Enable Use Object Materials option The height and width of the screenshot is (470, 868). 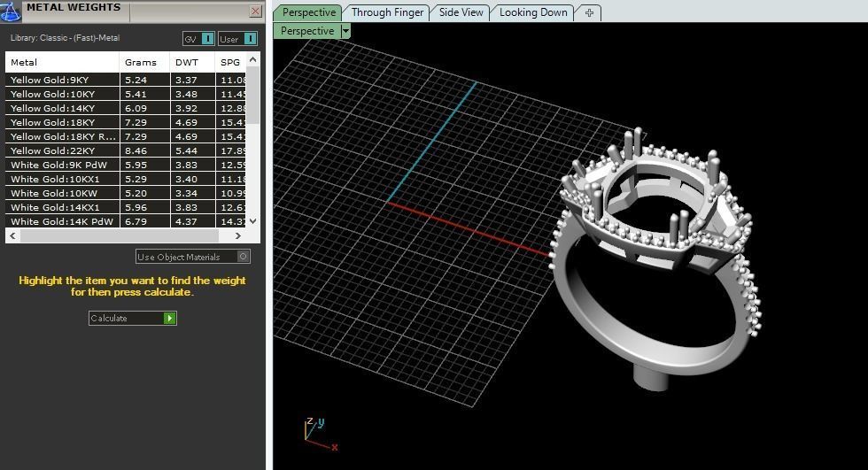pos(193,257)
